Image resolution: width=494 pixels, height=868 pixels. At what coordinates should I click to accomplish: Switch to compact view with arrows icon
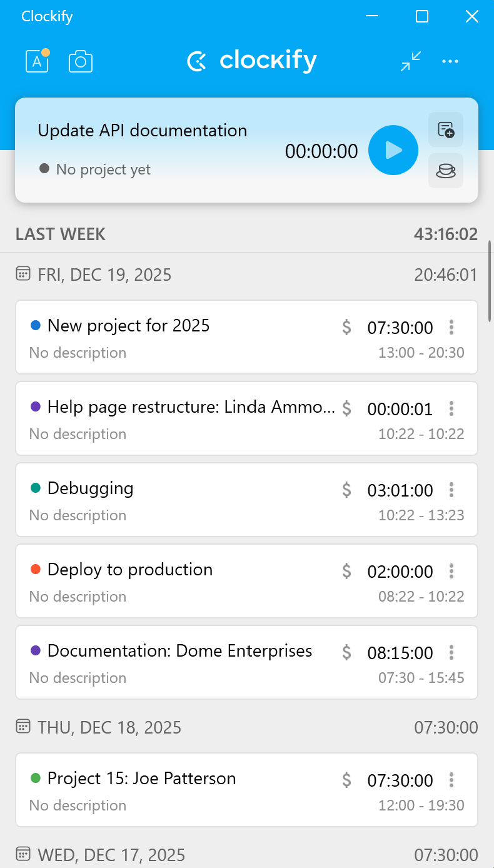411,61
